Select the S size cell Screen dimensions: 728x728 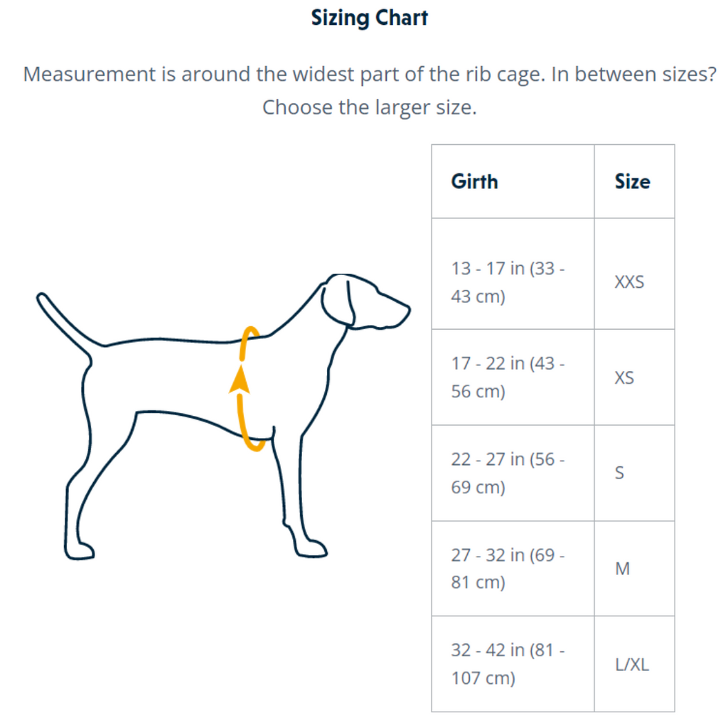[x=620, y=473]
